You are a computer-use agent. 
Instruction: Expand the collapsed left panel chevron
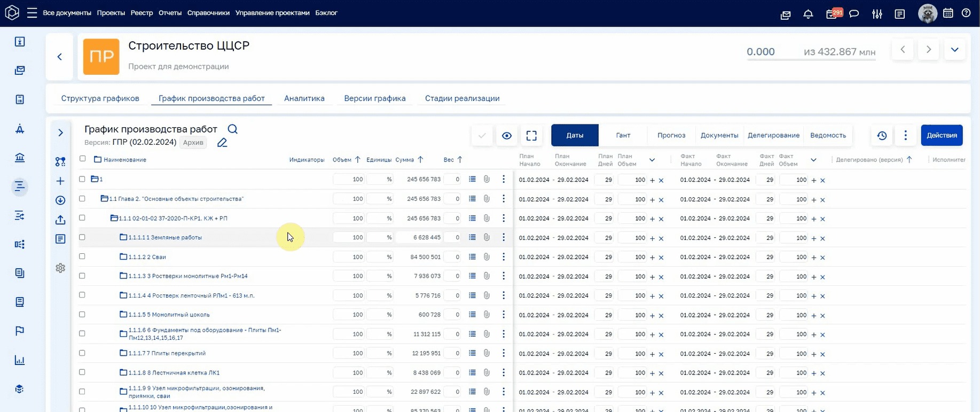click(x=60, y=133)
